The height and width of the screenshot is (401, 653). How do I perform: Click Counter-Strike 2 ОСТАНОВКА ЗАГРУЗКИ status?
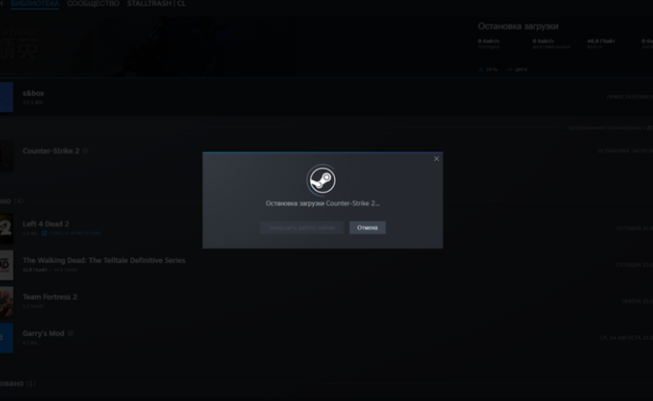pyautogui.click(x=625, y=151)
